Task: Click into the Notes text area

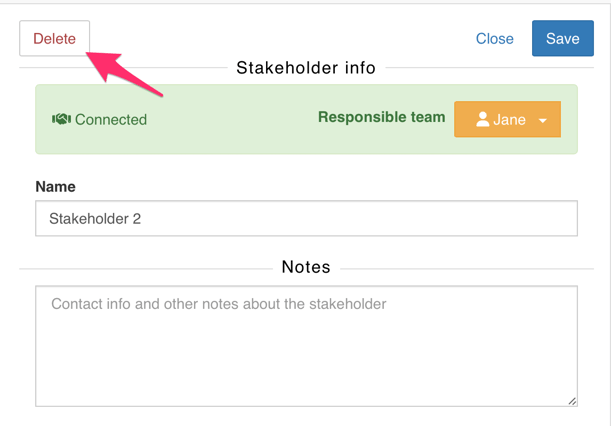Action: click(306, 346)
